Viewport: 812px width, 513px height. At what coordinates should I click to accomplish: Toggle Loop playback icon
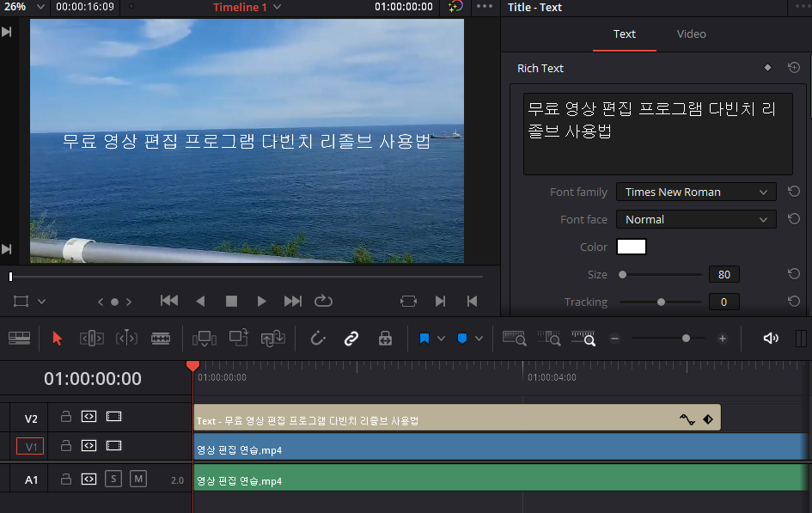click(x=323, y=301)
